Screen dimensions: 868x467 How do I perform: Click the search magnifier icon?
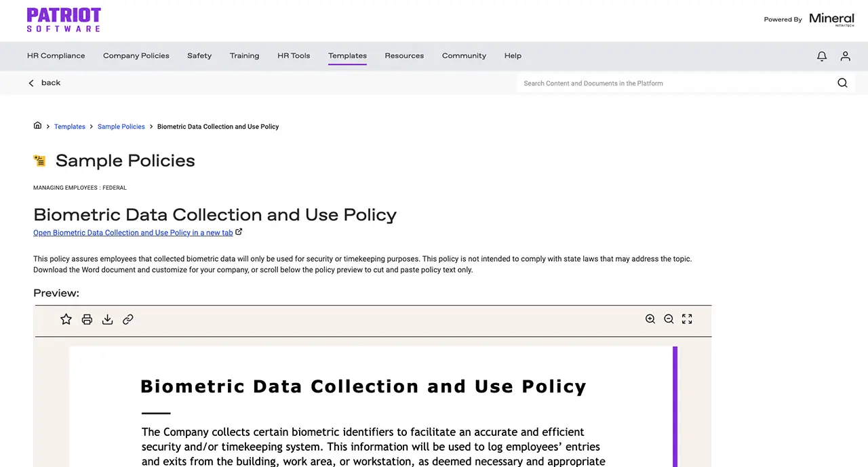(842, 83)
